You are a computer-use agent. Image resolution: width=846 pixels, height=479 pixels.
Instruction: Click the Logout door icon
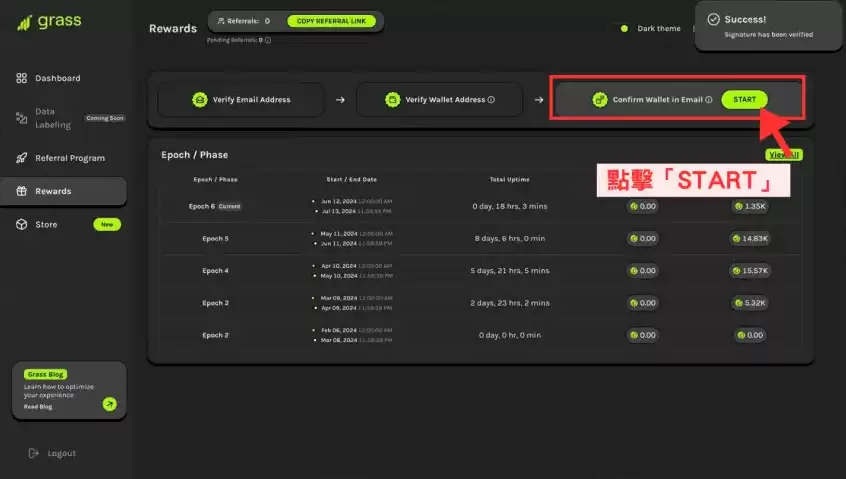33,453
